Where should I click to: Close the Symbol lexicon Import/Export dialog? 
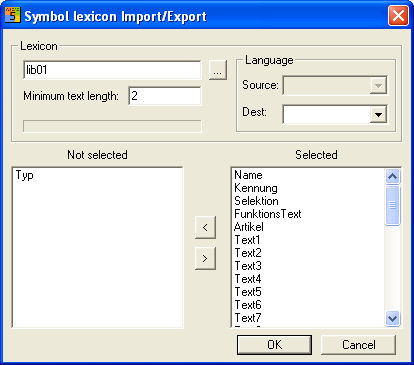pyautogui.click(x=398, y=15)
